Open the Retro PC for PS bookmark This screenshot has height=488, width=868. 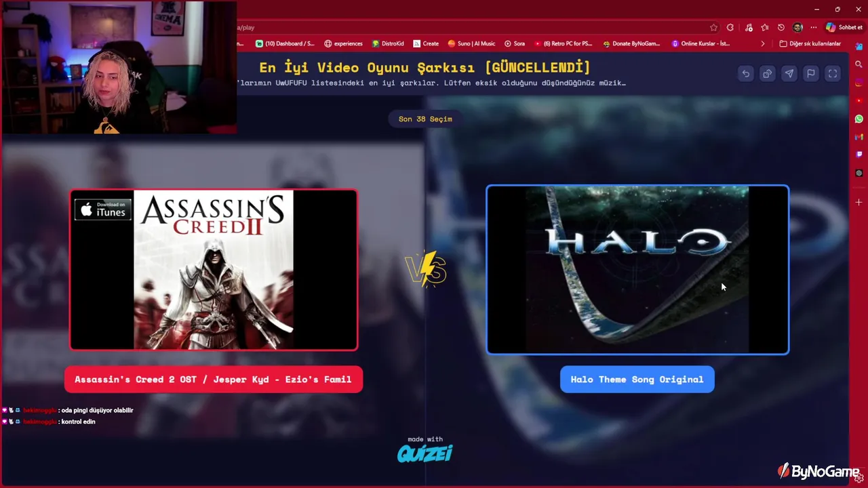click(x=564, y=43)
